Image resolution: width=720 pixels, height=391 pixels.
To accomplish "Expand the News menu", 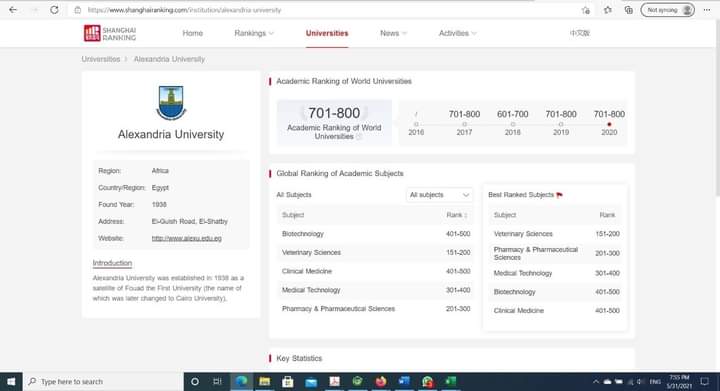I will pos(393,33).
